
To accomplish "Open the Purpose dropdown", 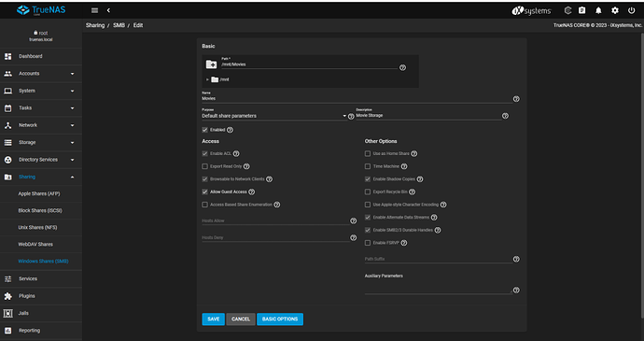I will pyautogui.click(x=274, y=116).
